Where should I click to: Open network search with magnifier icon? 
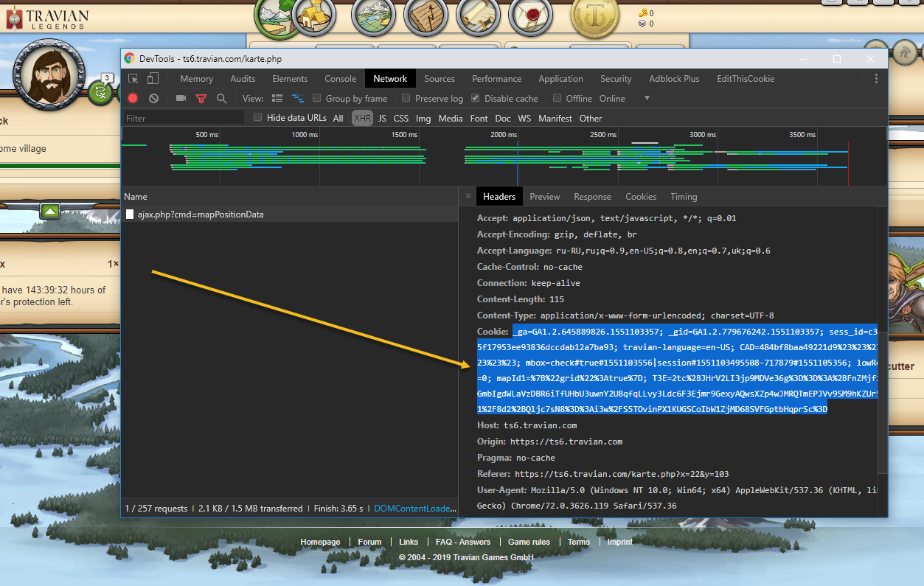click(221, 98)
